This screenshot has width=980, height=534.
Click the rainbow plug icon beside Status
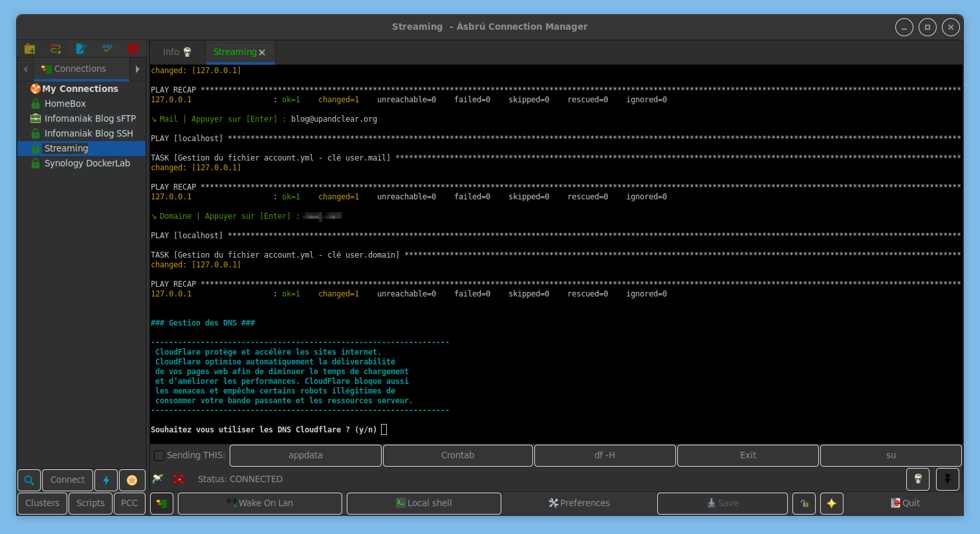pyautogui.click(x=158, y=479)
